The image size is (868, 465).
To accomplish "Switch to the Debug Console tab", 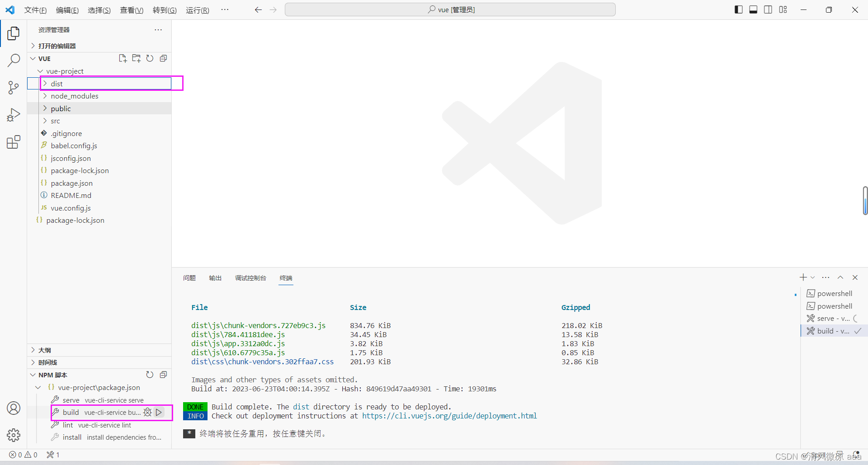I will click(x=250, y=278).
